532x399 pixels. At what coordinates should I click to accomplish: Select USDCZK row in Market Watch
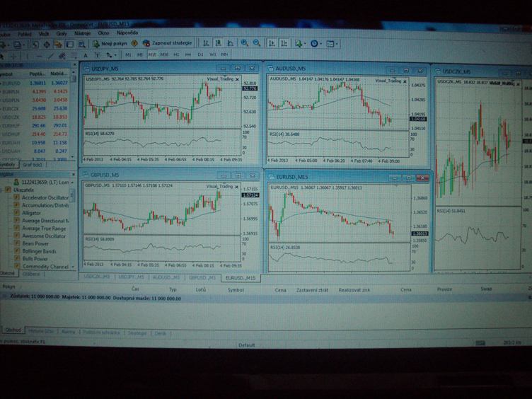(35, 117)
